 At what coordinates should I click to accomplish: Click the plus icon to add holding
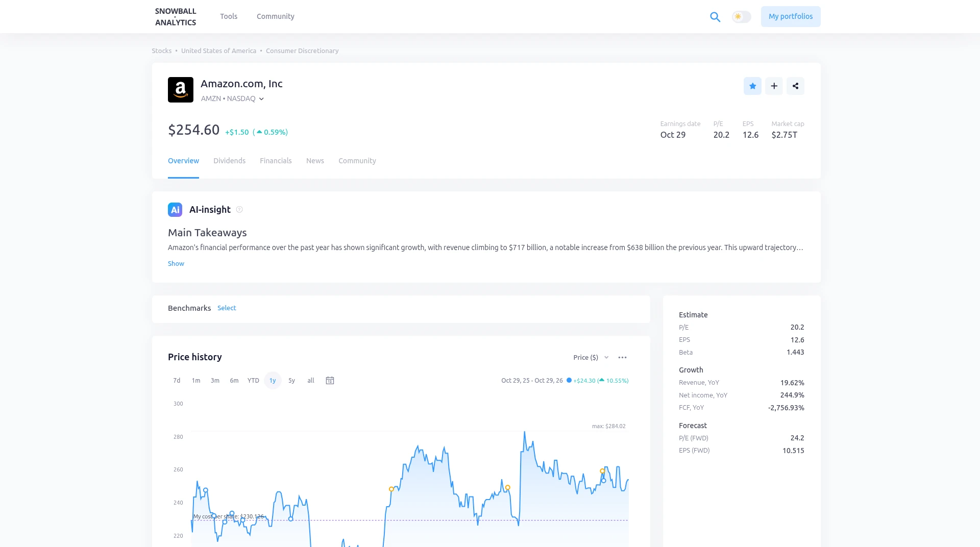pos(774,86)
